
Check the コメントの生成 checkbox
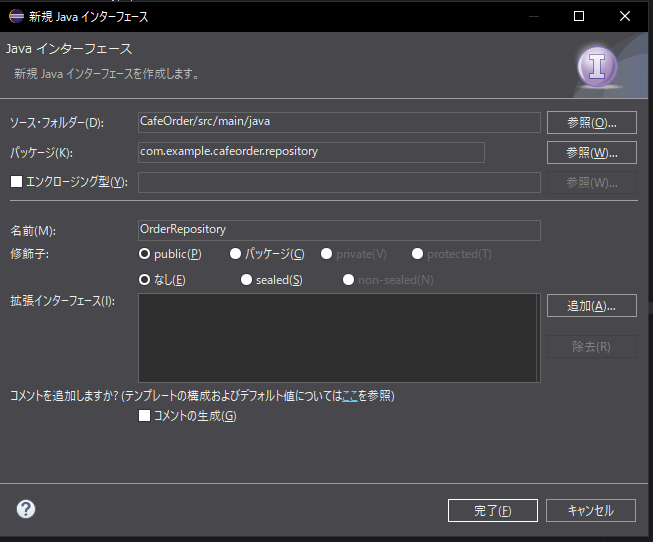click(145, 415)
